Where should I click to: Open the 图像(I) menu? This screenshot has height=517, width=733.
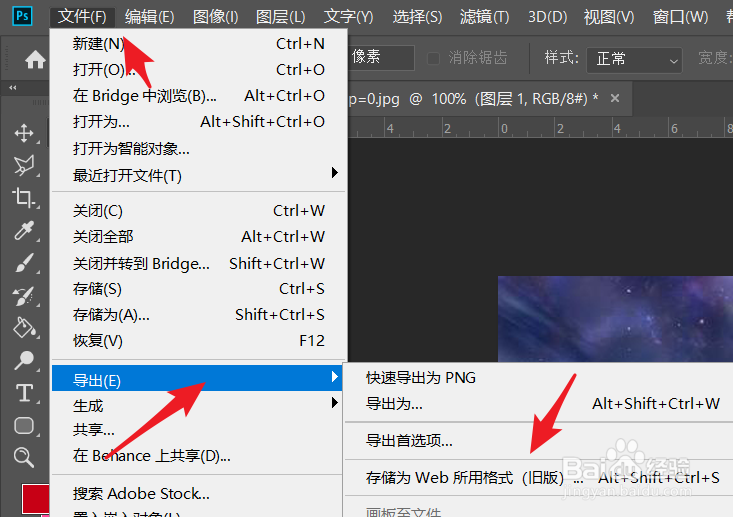(216, 16)
